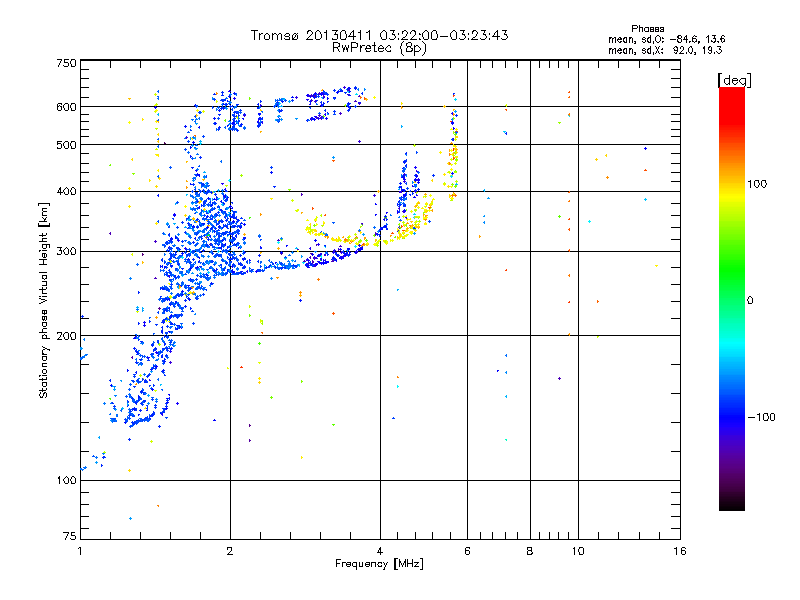Click the y-axis tick label '500'
This screenshot has height=600, width=800.
click(x=67, y=145)
